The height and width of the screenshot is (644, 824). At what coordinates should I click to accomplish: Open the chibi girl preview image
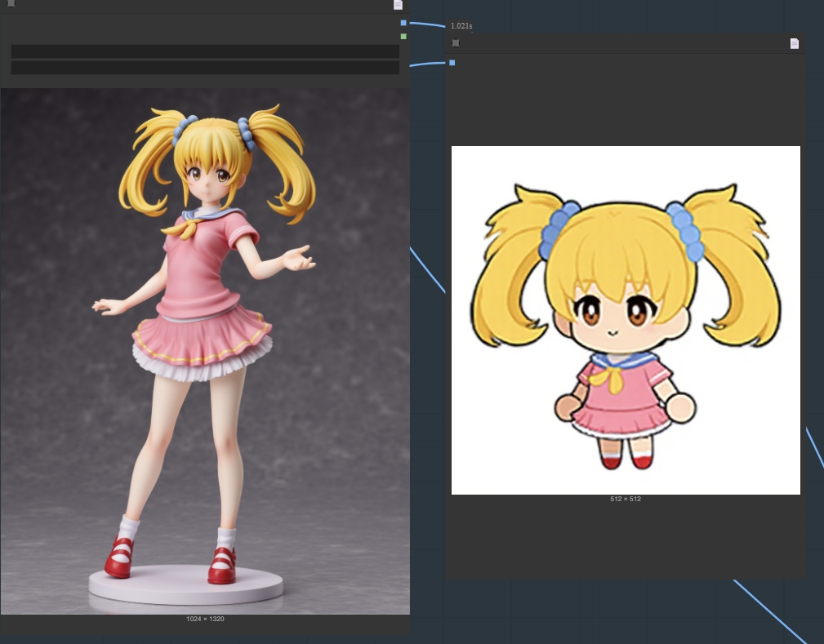[x=626, y=321]
